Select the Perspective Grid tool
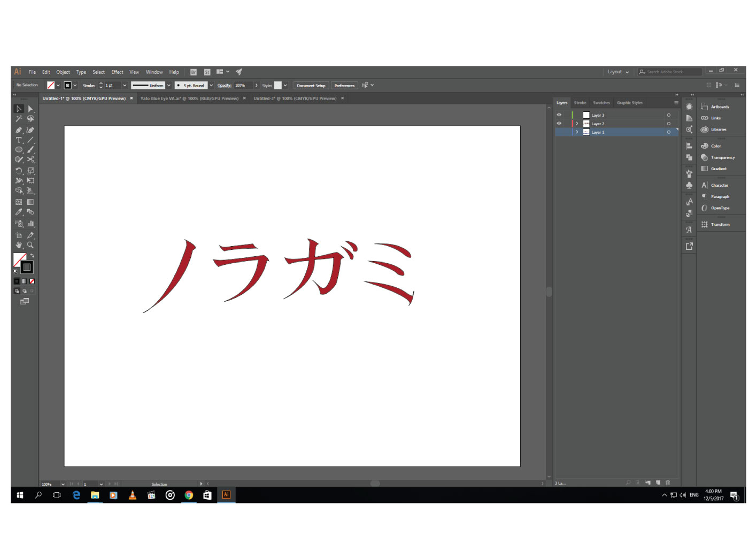The height and width of the screenshot is (535, 756). pos(30,190)
